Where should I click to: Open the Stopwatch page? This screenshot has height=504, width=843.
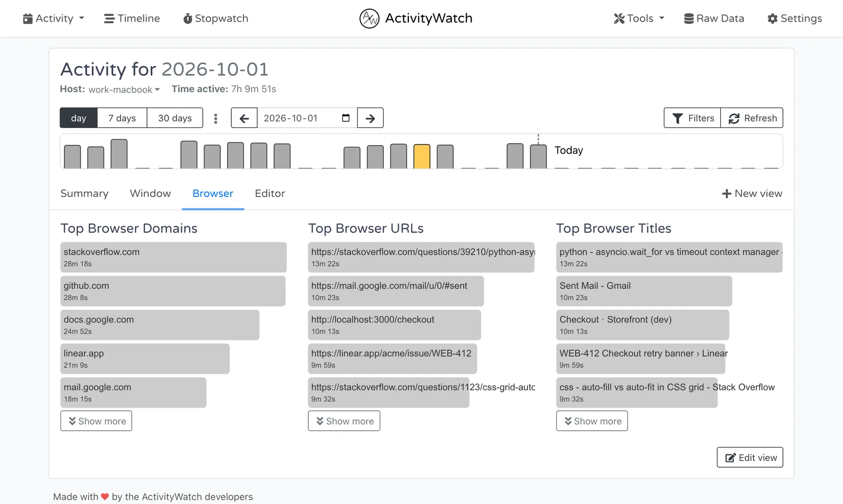pyautogui.click(x=215, y=18)
